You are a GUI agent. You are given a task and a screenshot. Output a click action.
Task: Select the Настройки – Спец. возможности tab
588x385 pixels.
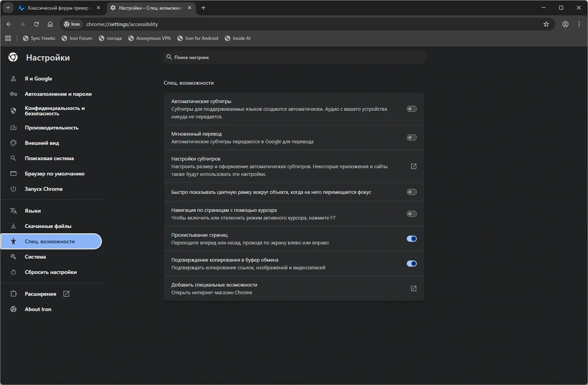click(x=151, y=8)
